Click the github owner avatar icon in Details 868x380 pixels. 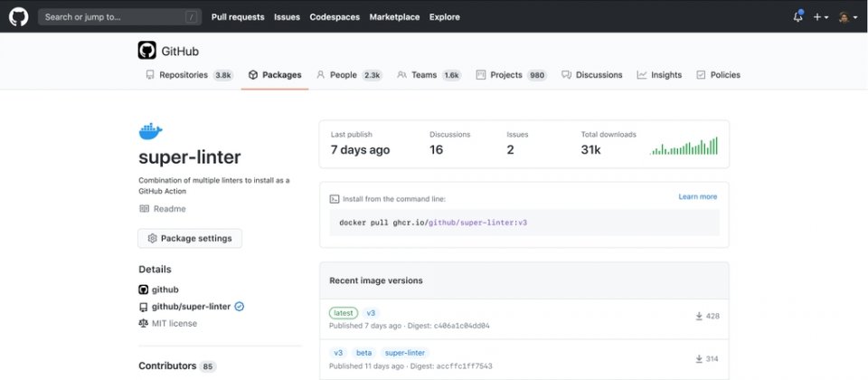[x=144, y=290]
